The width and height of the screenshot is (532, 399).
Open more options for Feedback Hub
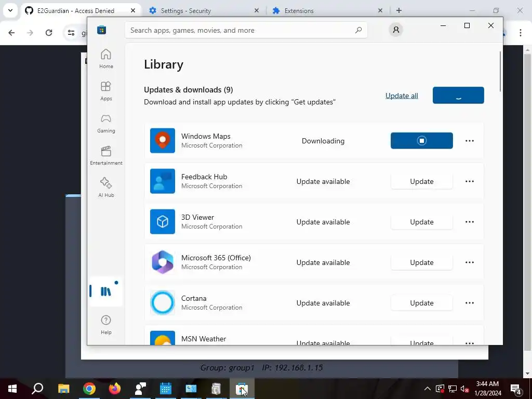tap(470, 181)
